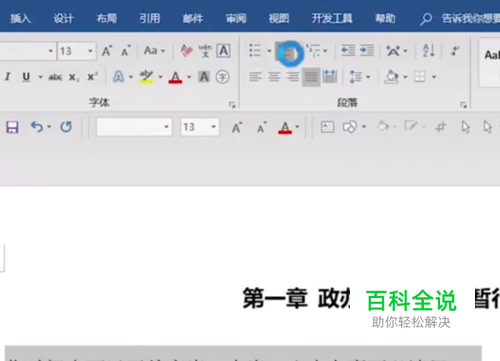Apply the yellow text highlight color

pos(146,77)
